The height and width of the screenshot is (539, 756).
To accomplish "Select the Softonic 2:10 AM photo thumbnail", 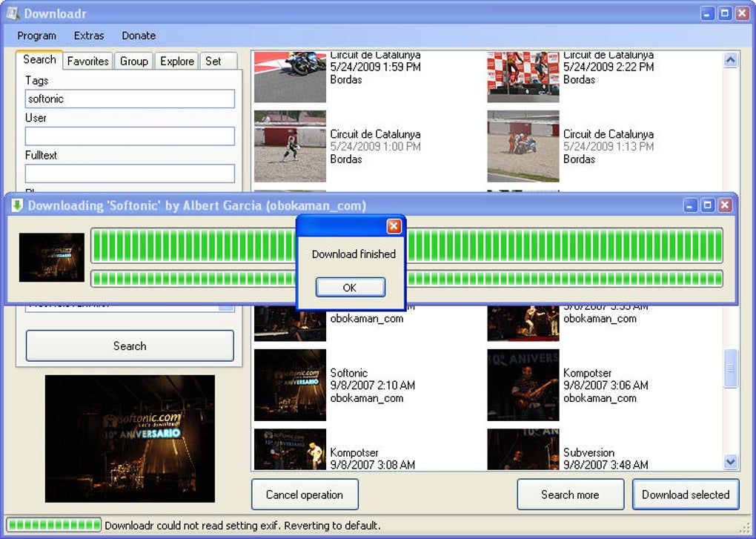I will tap(290, 386).
